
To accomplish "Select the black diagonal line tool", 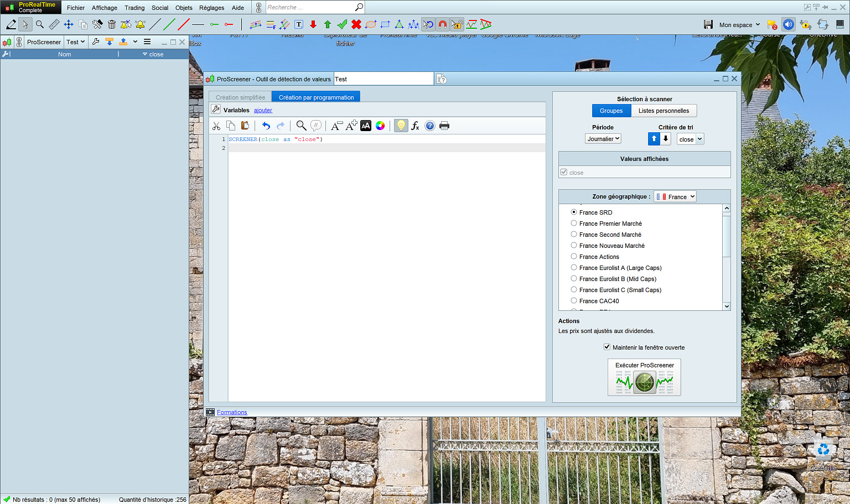I will 155,24.
